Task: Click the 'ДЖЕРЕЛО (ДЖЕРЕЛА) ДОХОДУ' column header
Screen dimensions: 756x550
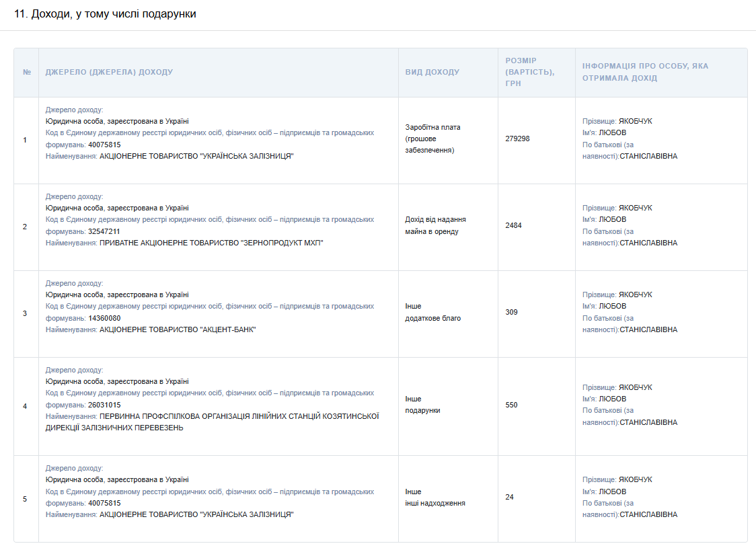Action: coord(109,72)
